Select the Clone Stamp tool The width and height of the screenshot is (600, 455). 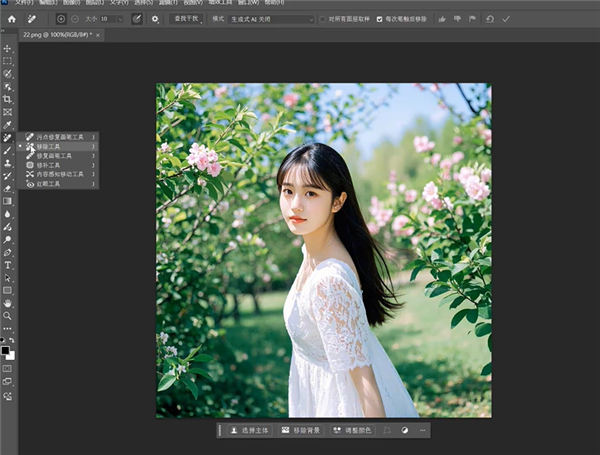pyautogui.click(x=7, y=163)
